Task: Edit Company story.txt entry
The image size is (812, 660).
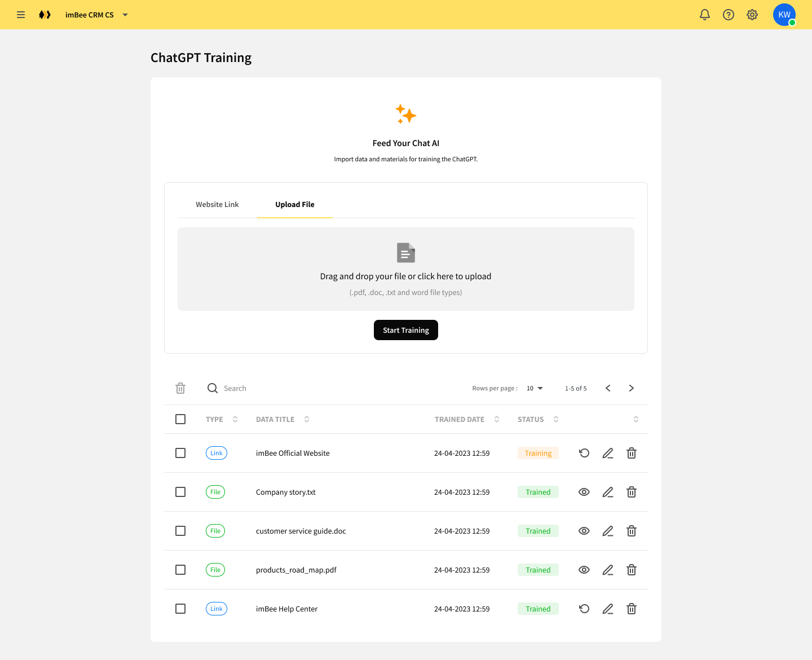Action: (608, 492)
